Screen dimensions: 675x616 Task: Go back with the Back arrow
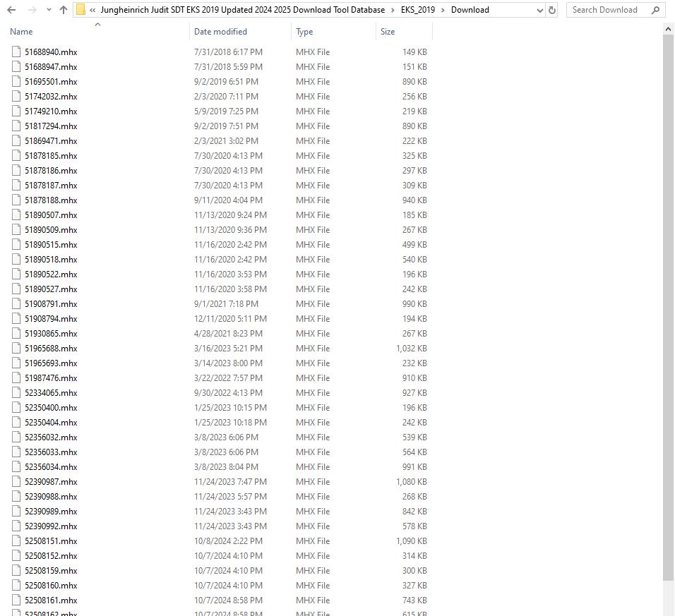(x=11, y=10)
